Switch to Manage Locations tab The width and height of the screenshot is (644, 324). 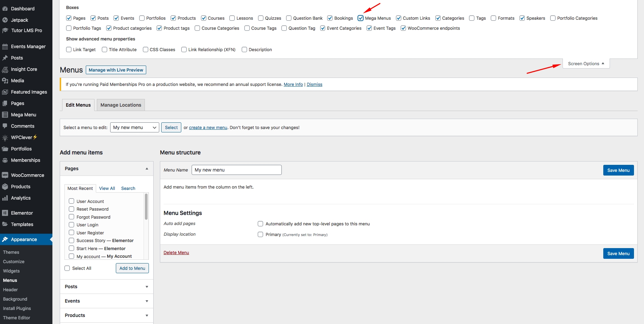(x=121, y=105)
